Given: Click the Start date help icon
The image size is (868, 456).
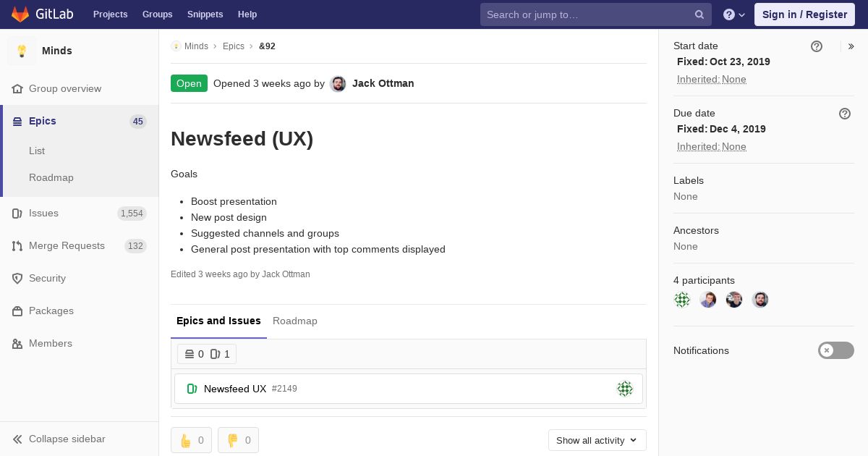Looking at the screenshot, I should click(x=817, y=46).
